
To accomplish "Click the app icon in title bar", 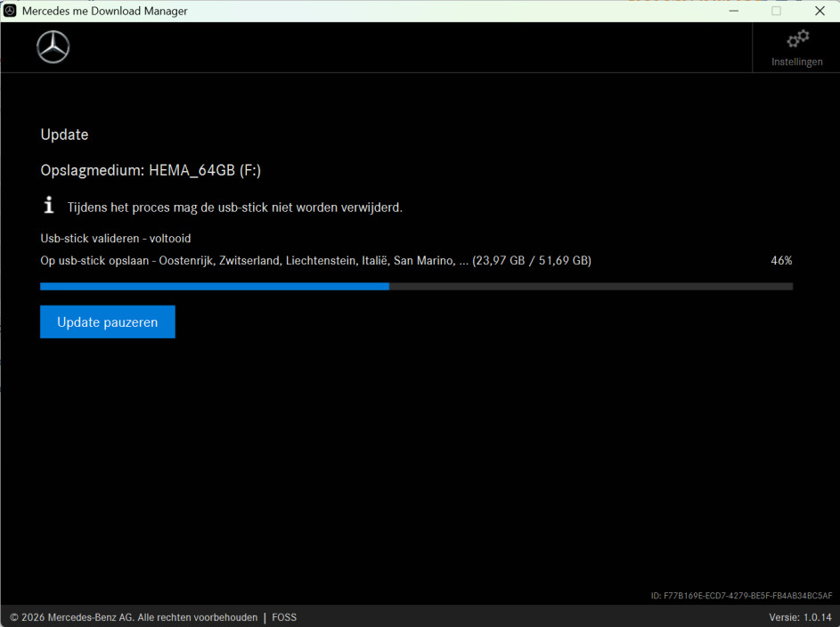I will click(10, 11).
